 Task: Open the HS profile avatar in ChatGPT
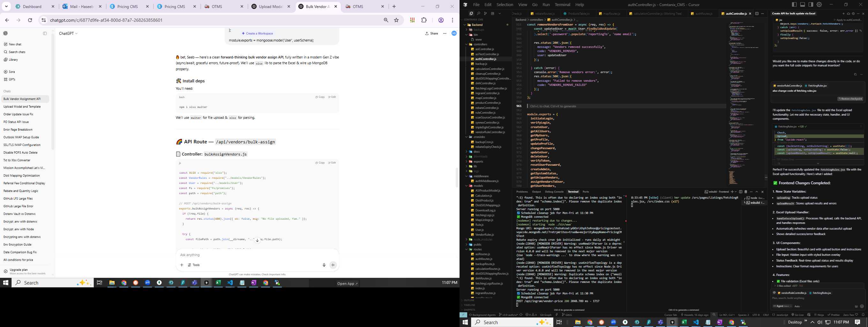pyautogui.click(x=454, y=34)
